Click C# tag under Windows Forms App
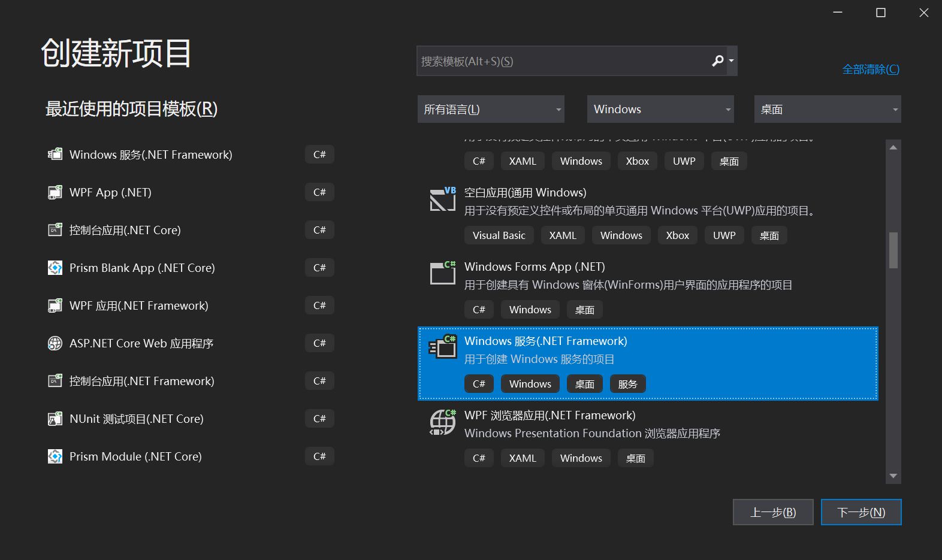The width and height of the screenshot is (942, 560). [x=479, y=310]
